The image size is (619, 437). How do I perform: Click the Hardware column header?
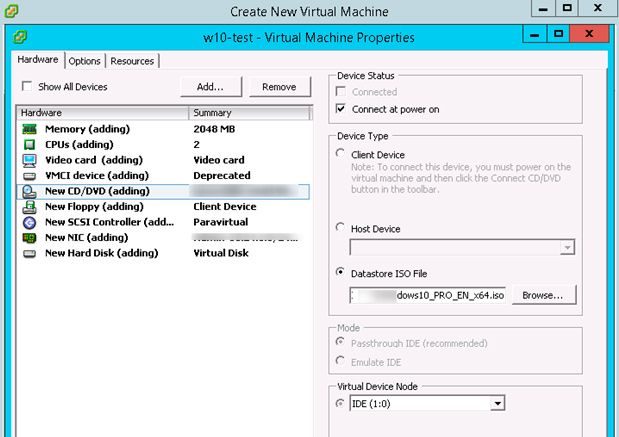click(x=103, y=113)
